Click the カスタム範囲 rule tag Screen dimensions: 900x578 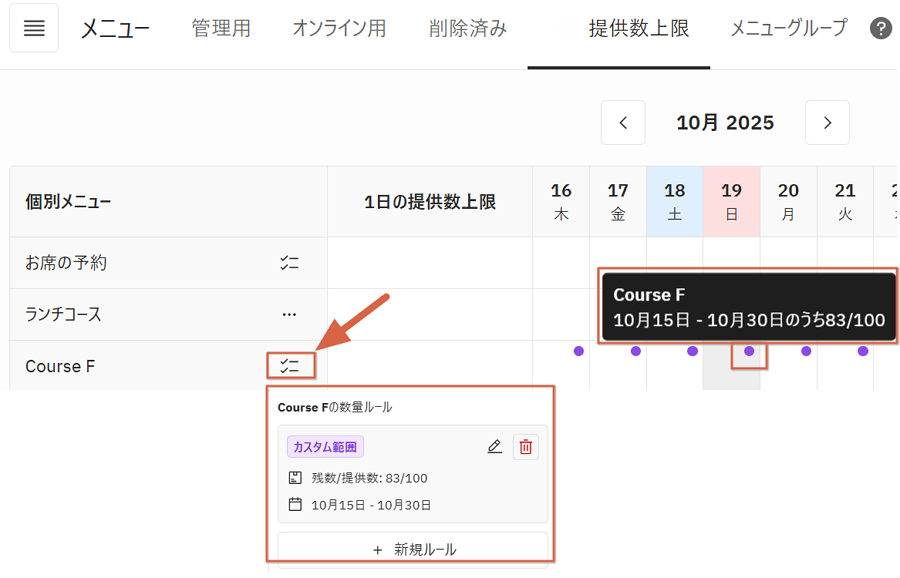(325, 447)
